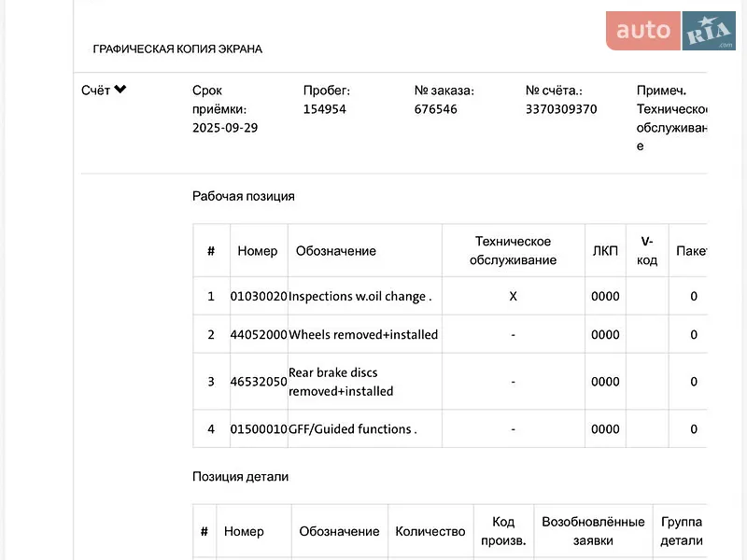
Task: Click the Обозначение header in work positions table
Action: (x=336, y=251)
